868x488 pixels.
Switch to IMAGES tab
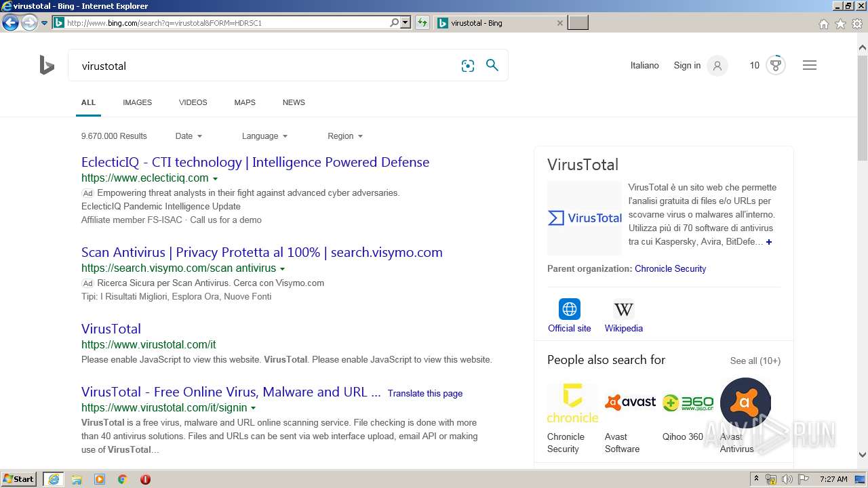coord(137,102)
